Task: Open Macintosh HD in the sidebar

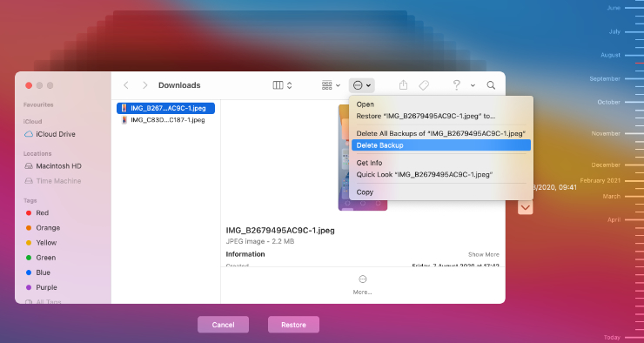Action: click(53, 166)
